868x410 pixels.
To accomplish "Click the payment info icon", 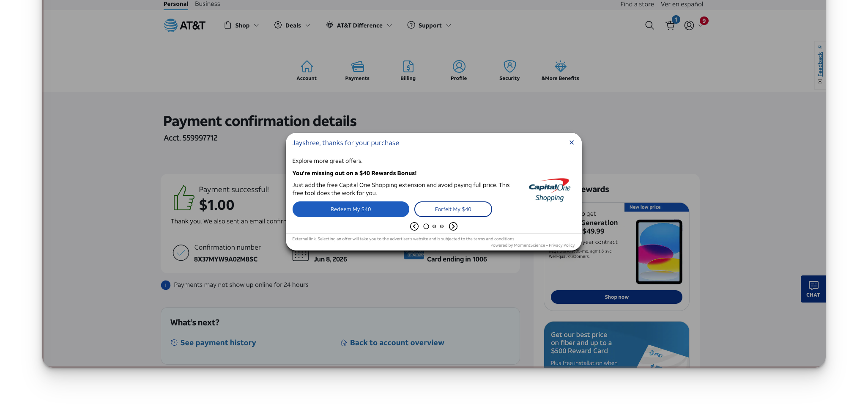I will (166, 285).
